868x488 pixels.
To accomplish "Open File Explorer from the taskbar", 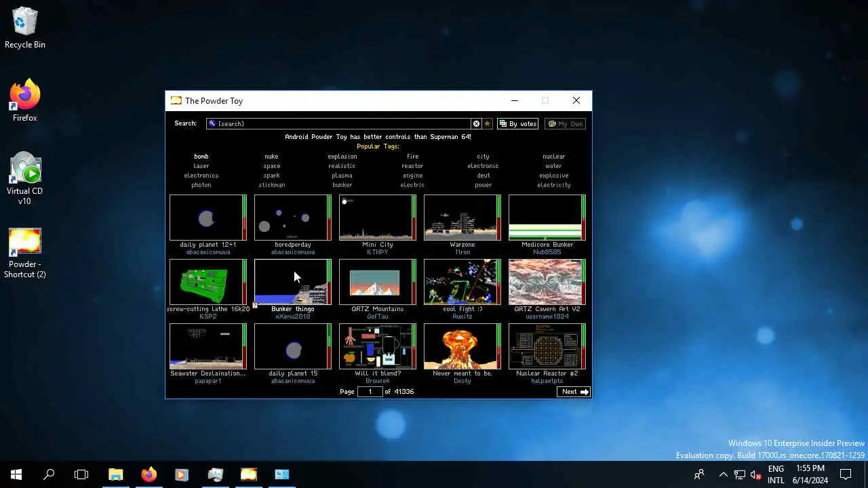I will coord(116,474).
